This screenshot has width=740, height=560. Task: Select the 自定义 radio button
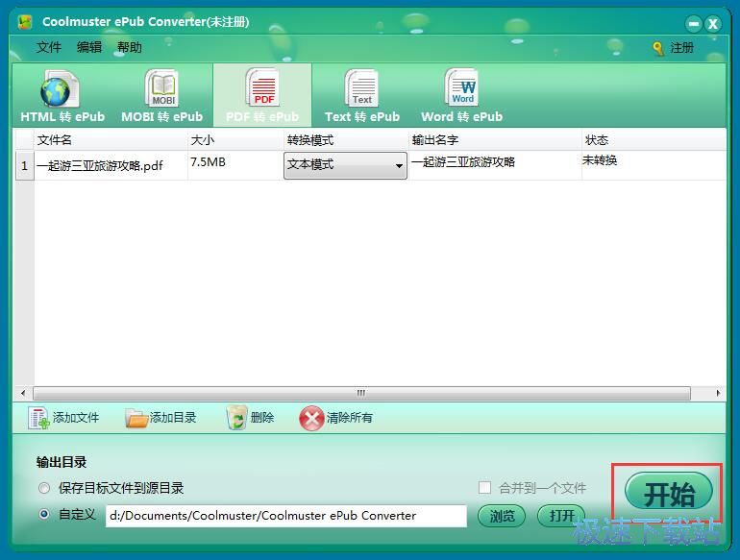point(44,514)
